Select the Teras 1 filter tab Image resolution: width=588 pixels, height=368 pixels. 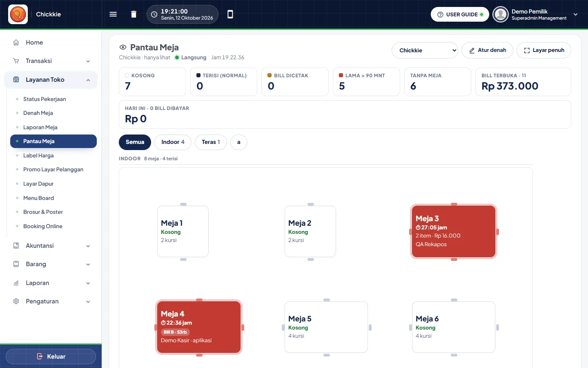tap(211, 142)
